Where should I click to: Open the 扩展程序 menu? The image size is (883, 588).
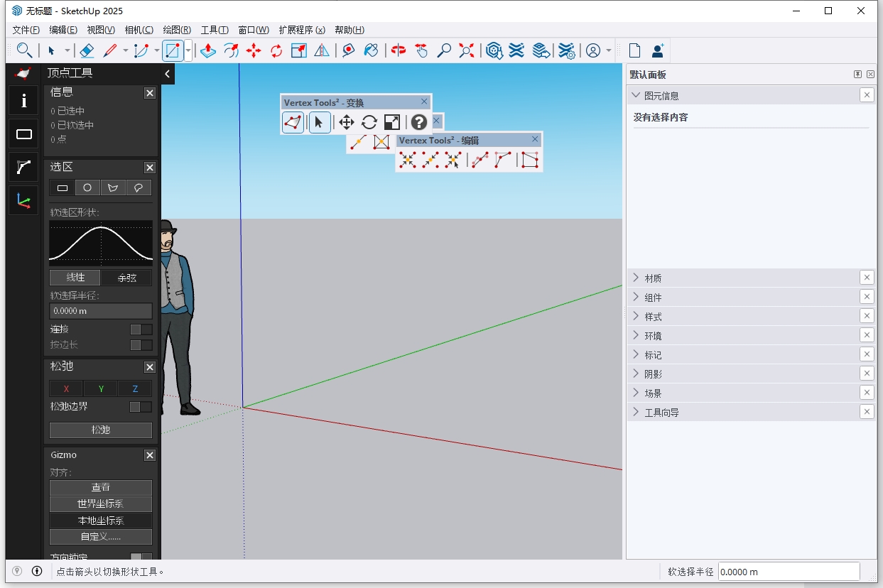[x=303, y=29]
